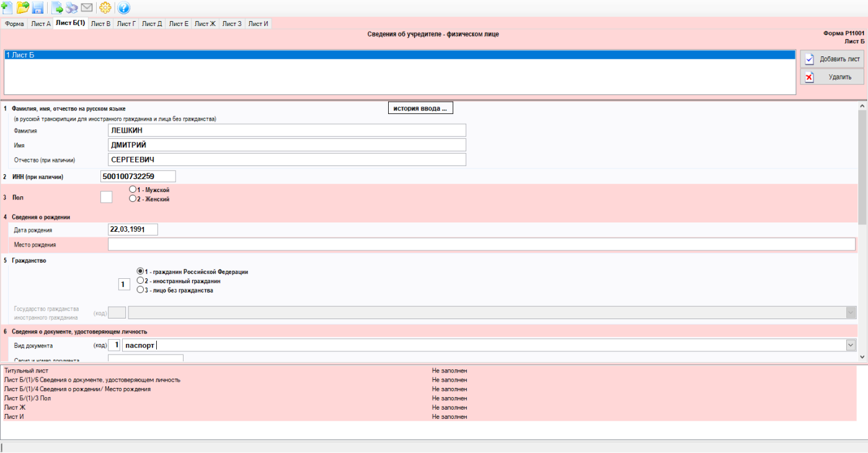Click the Серия и номер документа field

[x=146, y=358]
